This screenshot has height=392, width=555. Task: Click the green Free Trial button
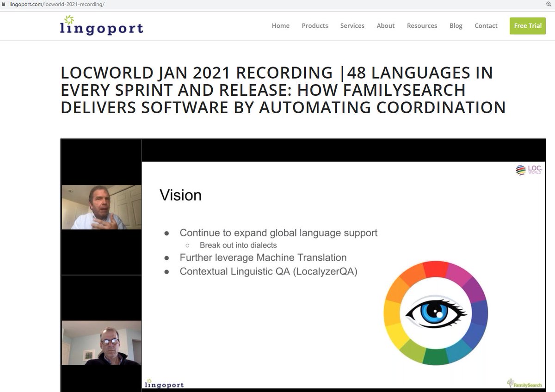pos(528,25)
